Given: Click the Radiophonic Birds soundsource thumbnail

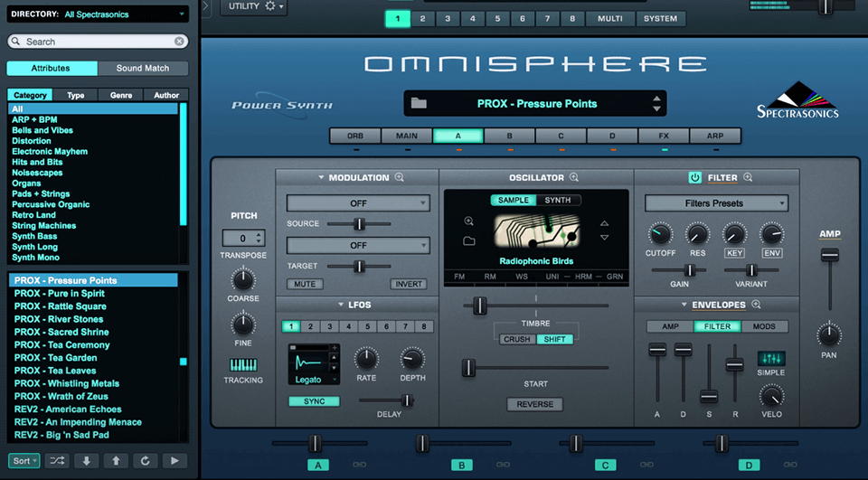Looking at the screenshot, I should (536, 231).
